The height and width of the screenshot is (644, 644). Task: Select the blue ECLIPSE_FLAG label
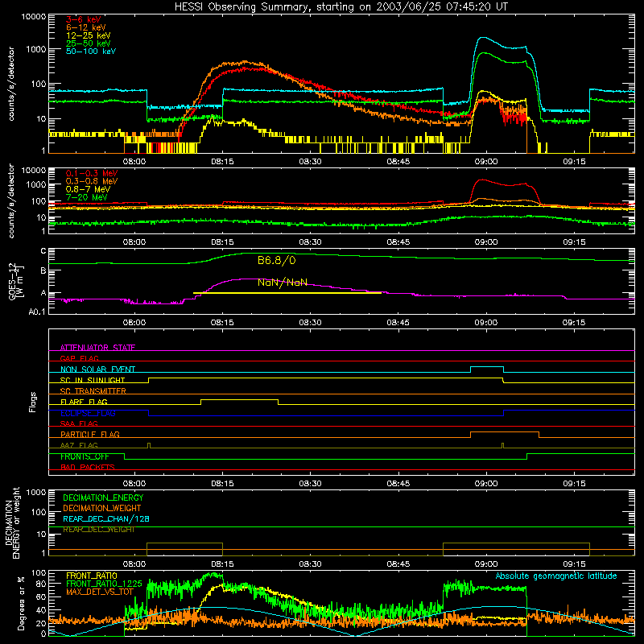88,413
